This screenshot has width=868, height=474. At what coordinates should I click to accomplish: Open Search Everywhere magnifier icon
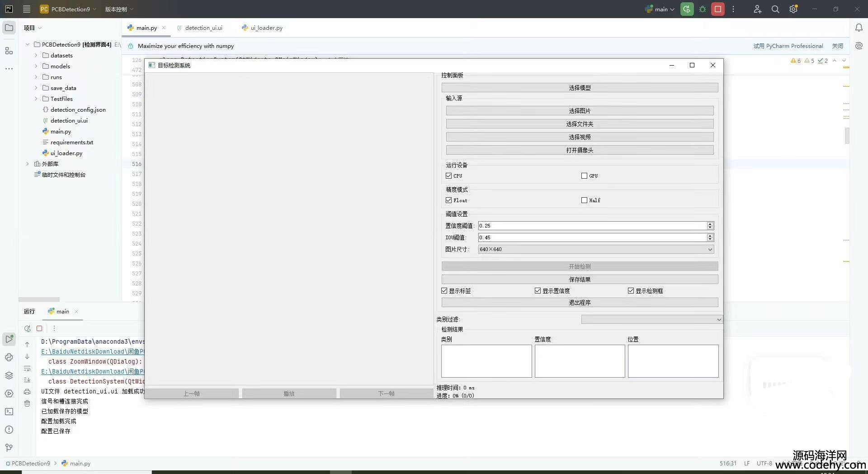pos(775,9)
